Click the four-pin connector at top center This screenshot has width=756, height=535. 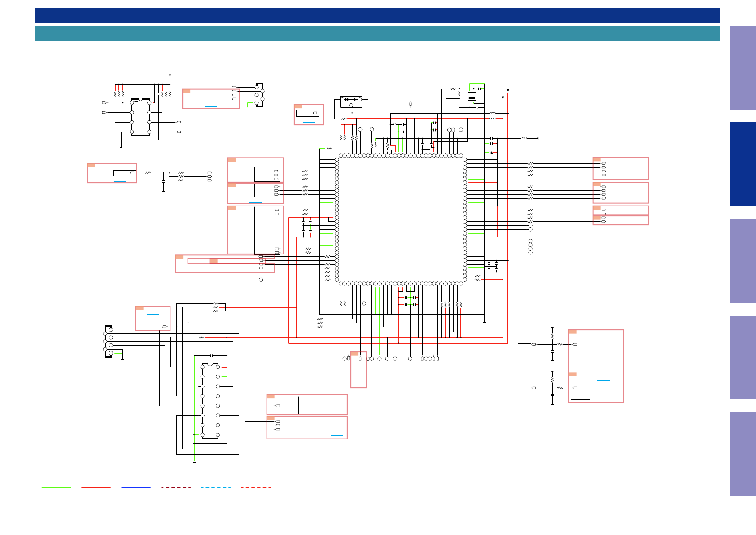point(259,95)
